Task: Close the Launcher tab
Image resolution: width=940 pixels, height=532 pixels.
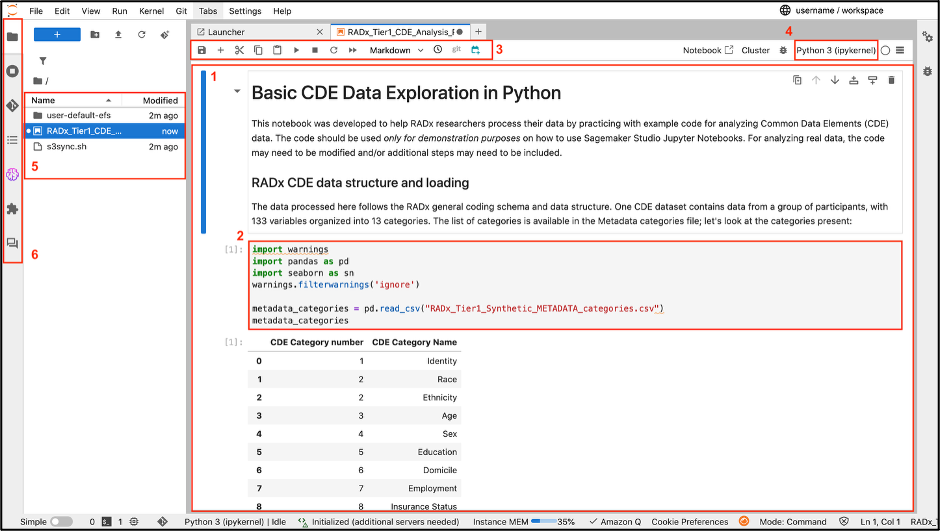Action: [320, 32]
